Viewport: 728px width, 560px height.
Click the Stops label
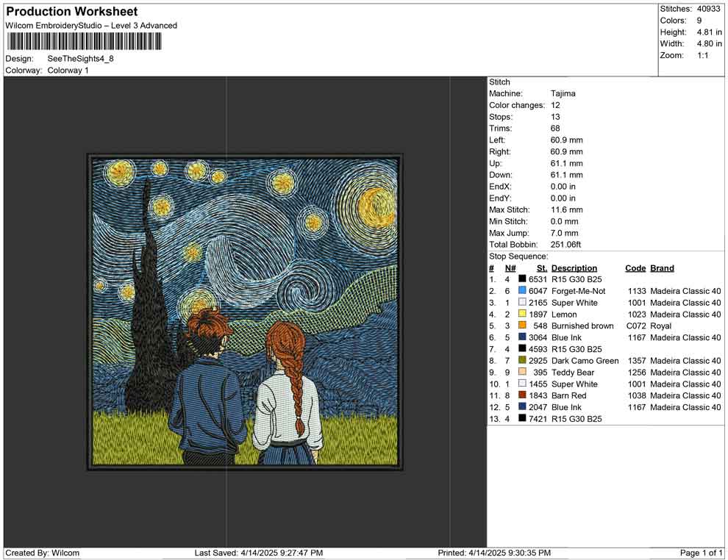(501, 117)
